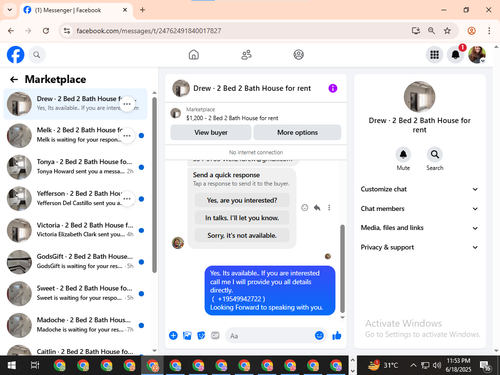Open options for the Drew conversation row

[x=127, y=104]
